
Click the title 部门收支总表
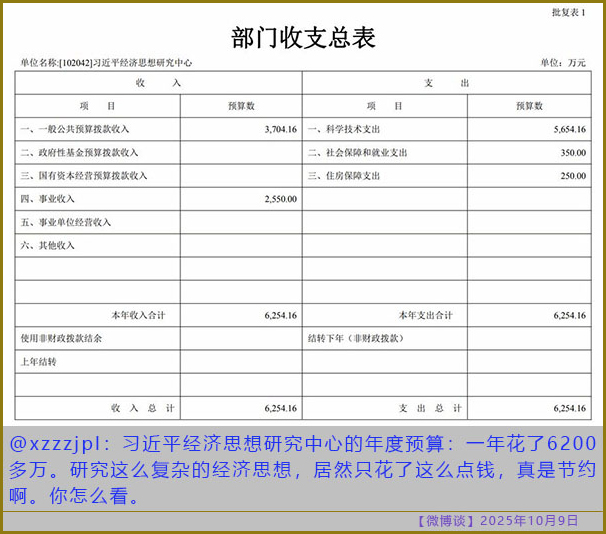pyautogui.click(x=303, y=38)
